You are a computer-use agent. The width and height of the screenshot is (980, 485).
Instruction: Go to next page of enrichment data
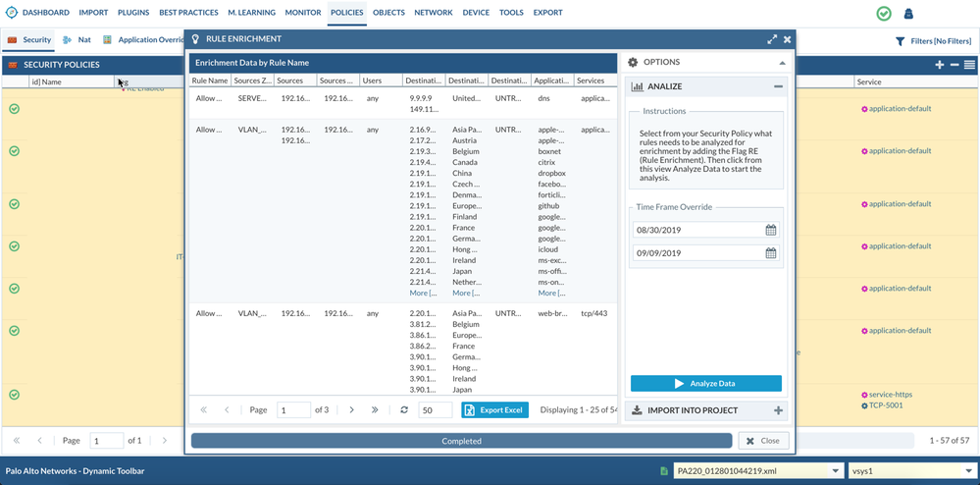click(351, 409)
